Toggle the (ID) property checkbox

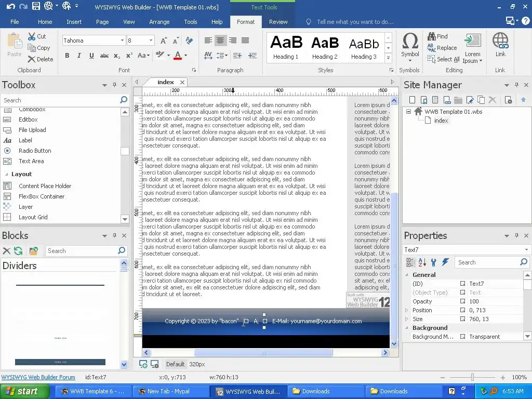tap(462, 283)
